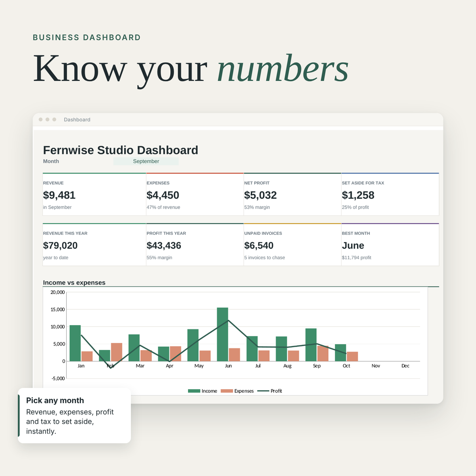Click the February expenses bar

[x=117, y=352]
